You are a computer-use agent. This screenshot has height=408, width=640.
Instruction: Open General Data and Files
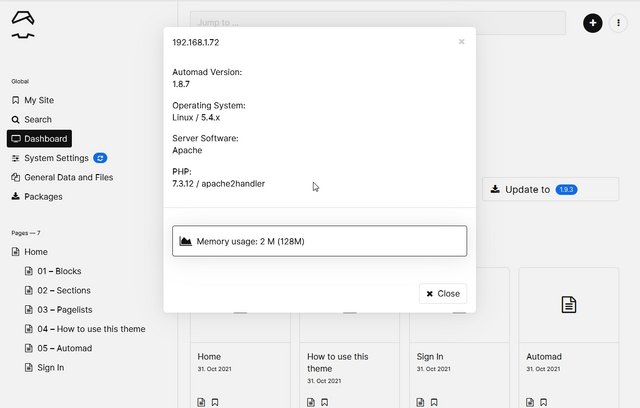[62, 177]
